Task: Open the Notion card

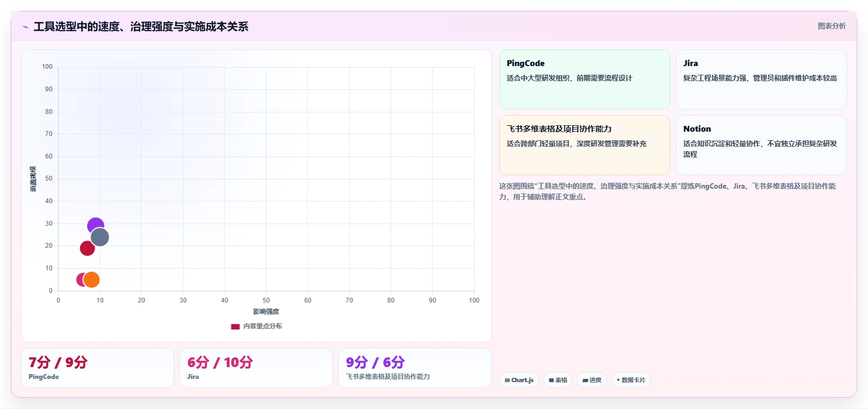Action: 761,145
